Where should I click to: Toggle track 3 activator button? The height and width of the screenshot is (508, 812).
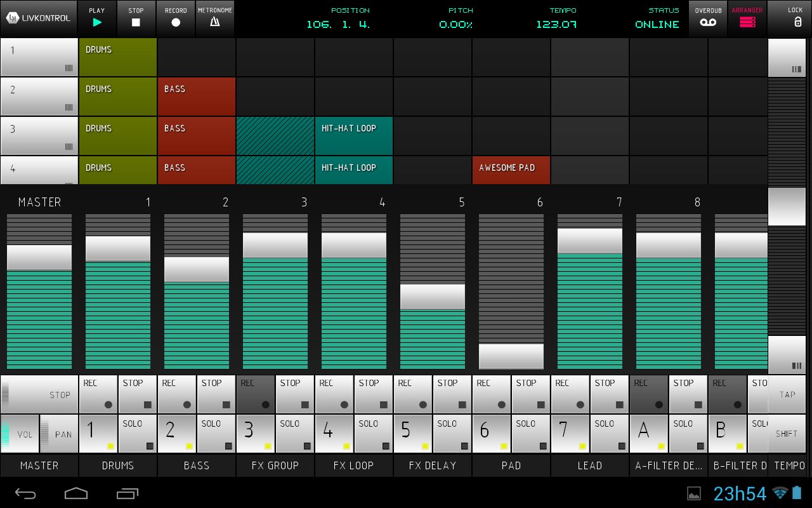pos(256,433)
